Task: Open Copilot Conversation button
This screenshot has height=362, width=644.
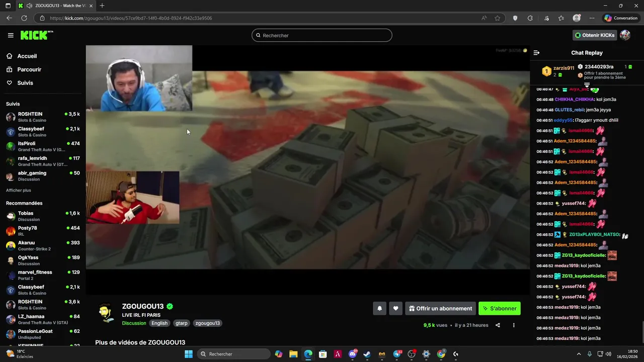Action: point(621,18)
